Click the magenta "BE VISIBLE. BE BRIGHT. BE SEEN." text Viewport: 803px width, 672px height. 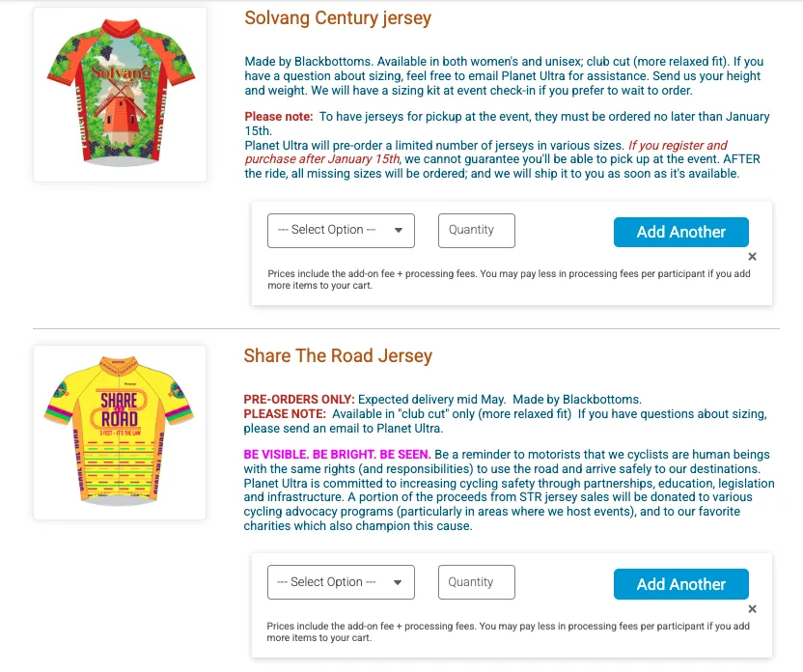337,454
